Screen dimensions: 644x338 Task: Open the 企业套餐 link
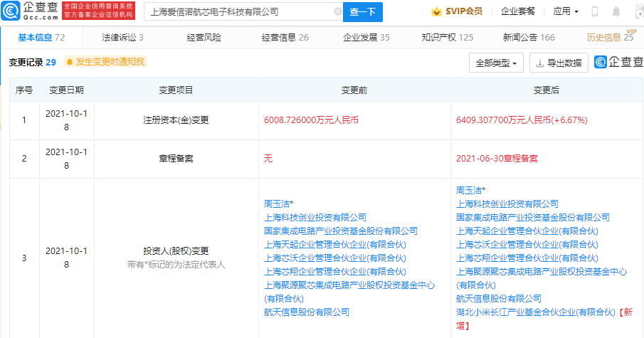(518, 11)
